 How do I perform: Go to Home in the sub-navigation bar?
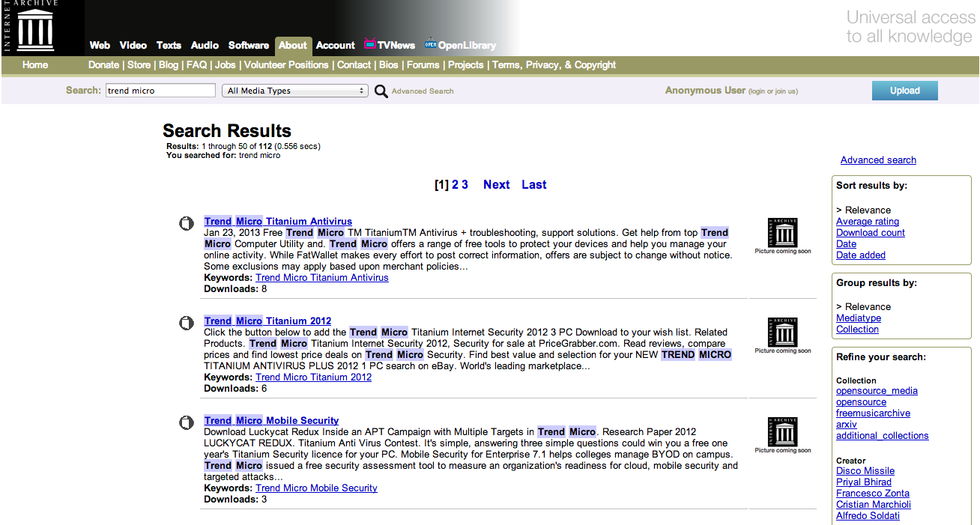[x=35, y=65]
